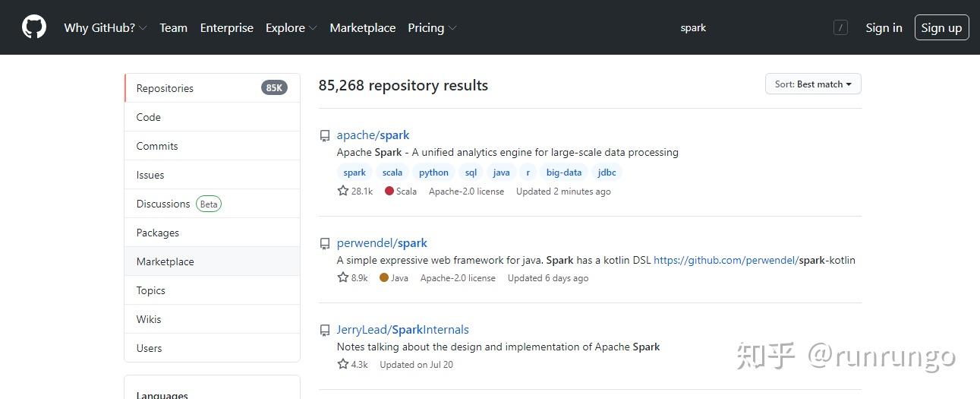Open the Sort: Best match dropdown
The height and width of the screenshot is (399, 980).
coord(813,84)
